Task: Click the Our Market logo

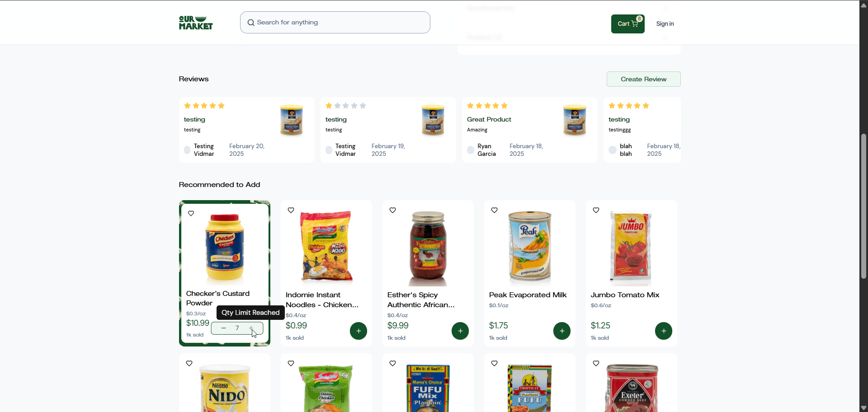Action: [196, 23]
